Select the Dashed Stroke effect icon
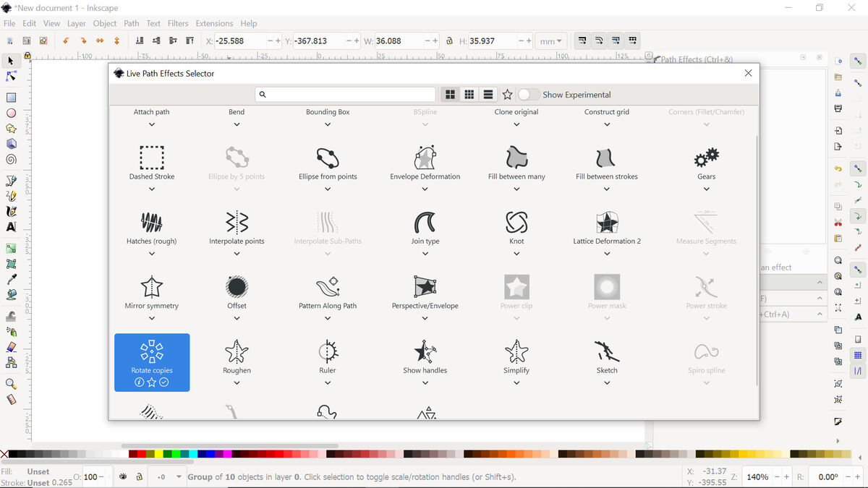Image resolution: width=868 pixels, height=488 pixels. 152,157
